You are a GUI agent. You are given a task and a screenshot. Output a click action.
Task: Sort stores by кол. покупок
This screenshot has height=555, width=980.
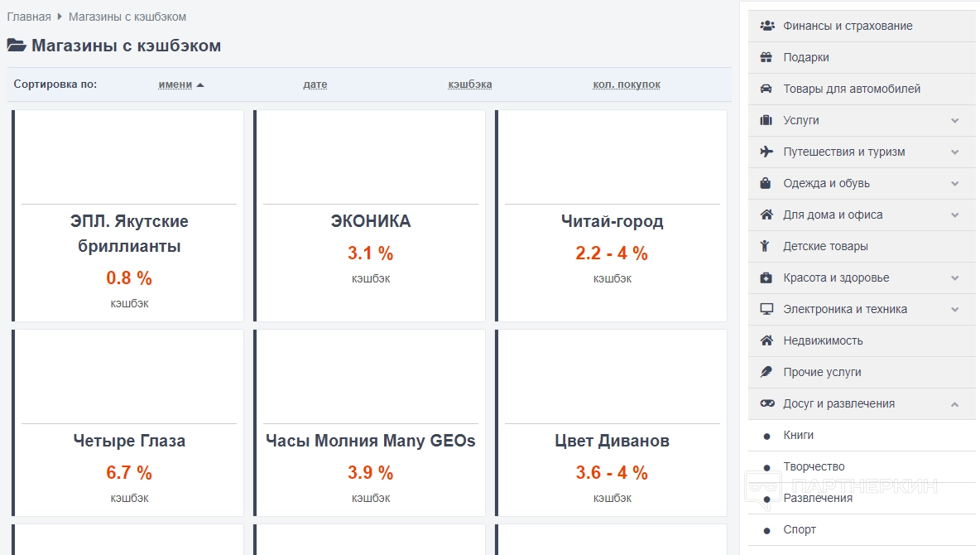[627, 84]
